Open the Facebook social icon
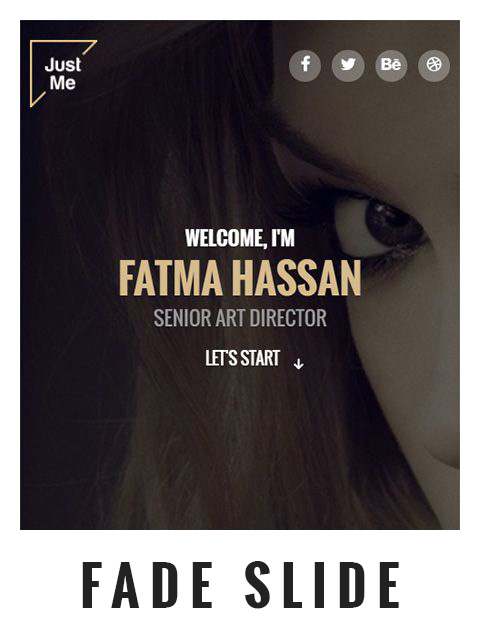 [305, 65]
